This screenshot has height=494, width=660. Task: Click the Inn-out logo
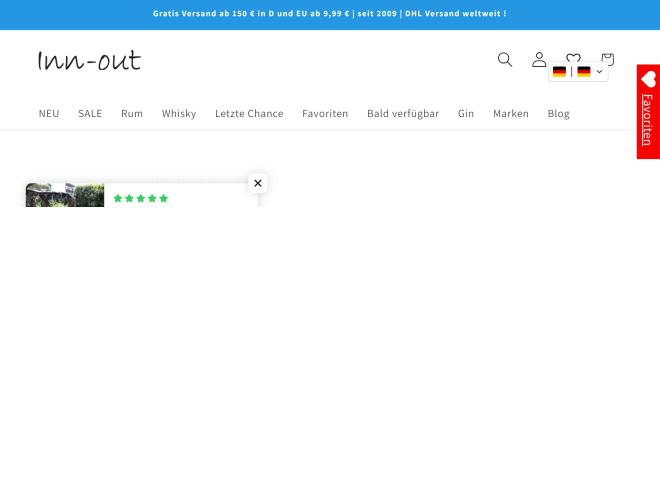pyautogui.click(x=89, y=60)
